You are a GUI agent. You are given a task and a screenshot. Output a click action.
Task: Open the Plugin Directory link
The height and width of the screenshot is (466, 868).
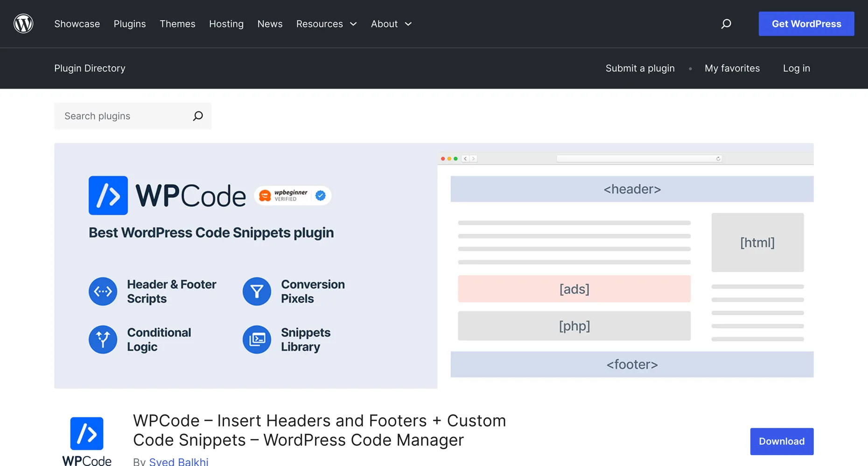[90, 68]
